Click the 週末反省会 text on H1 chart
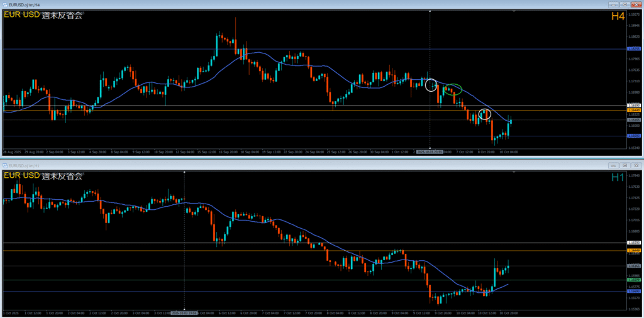Image resolution: width=644 pixels, height=318 pixels. point(65,176)
